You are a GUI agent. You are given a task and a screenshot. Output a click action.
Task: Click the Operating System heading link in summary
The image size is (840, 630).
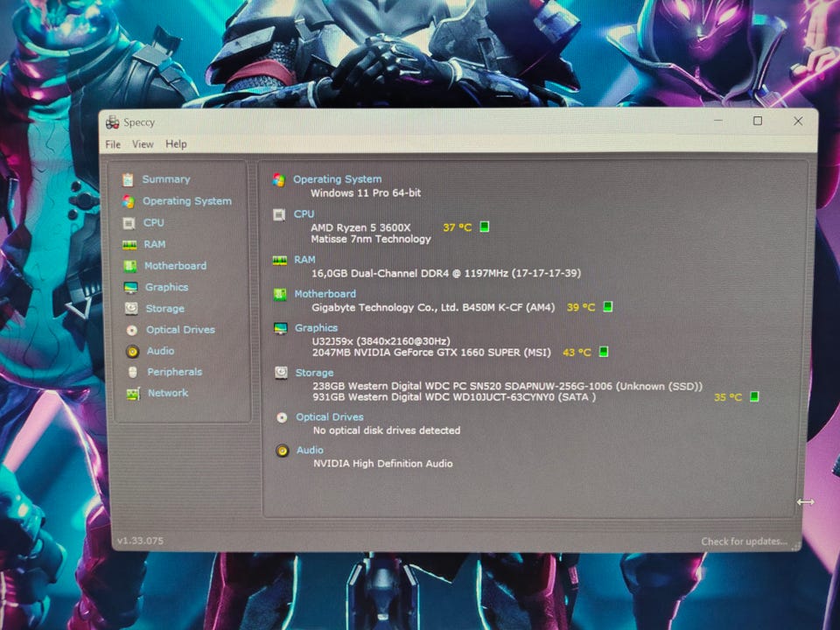[x=338, y=179]
